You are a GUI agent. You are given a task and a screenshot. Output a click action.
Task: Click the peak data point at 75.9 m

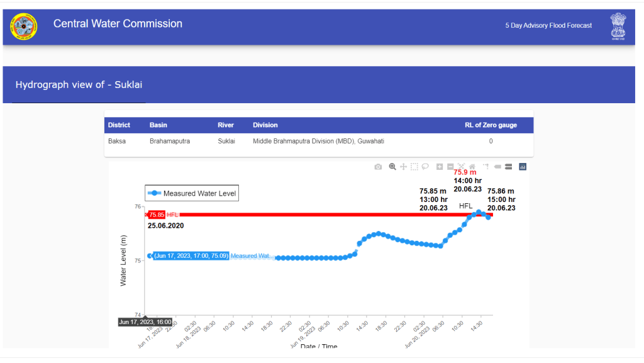pyautogui.click(x=479, y=213)
